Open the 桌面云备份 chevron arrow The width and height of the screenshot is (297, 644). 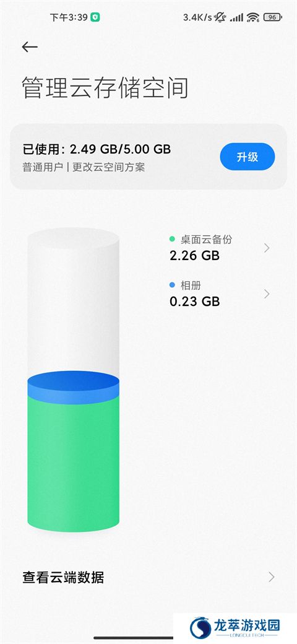coord(267,248)
